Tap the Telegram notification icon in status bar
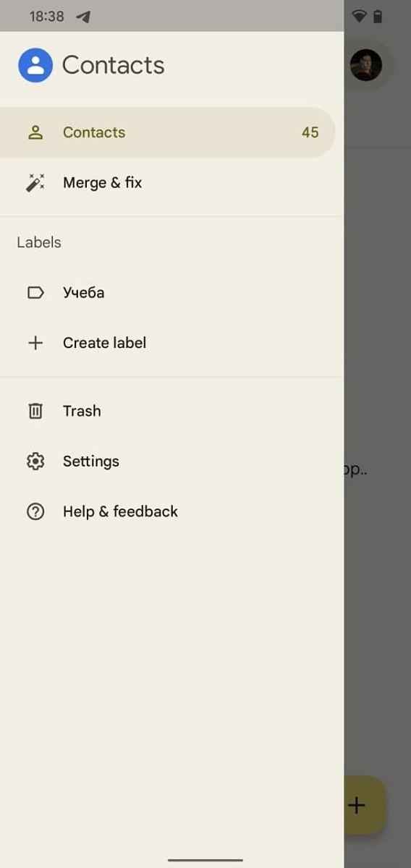 click(x=83, y=16)
